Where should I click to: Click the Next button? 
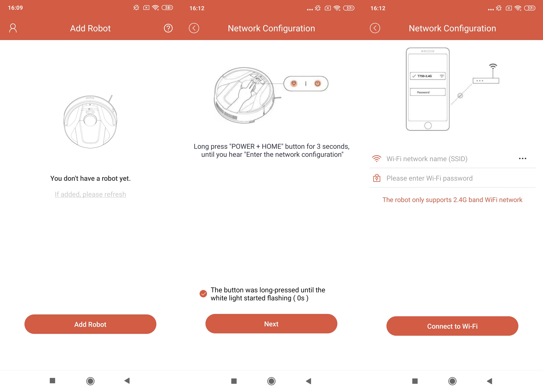[x=271, y=324]
